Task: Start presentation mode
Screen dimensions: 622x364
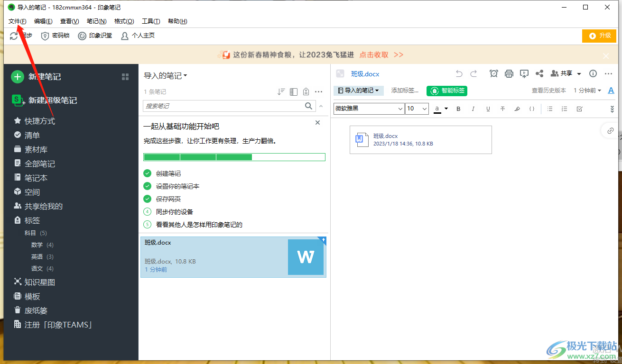Action: point(524,73)
